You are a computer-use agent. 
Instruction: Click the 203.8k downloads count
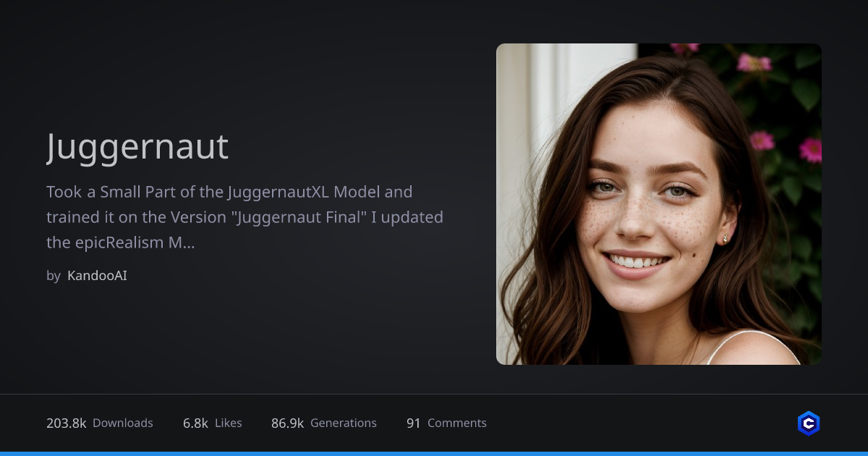67,423
